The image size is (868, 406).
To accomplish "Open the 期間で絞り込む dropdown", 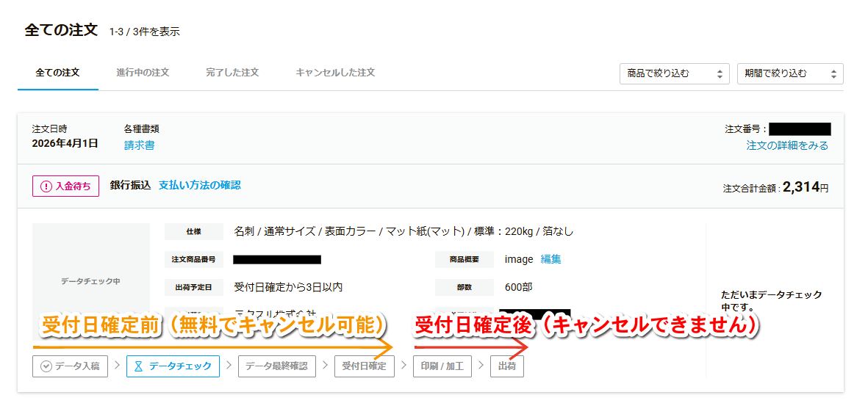I will [790, 73].
